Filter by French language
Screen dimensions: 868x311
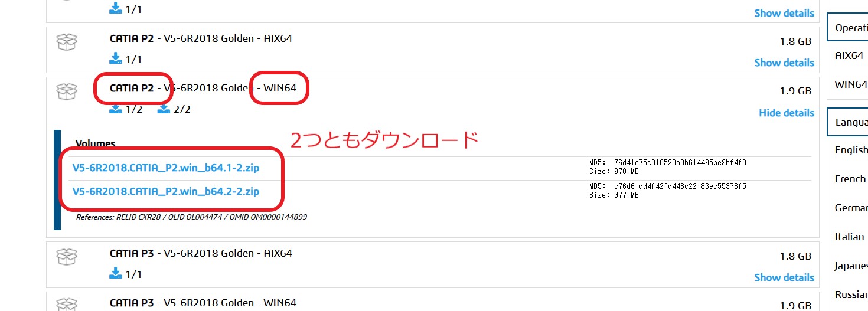[x=850, y=179]
